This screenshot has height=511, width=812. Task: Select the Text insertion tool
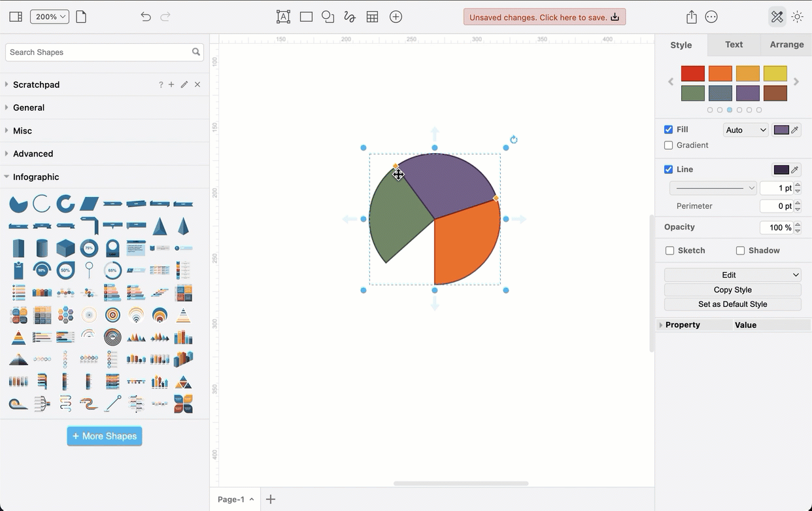283,16
